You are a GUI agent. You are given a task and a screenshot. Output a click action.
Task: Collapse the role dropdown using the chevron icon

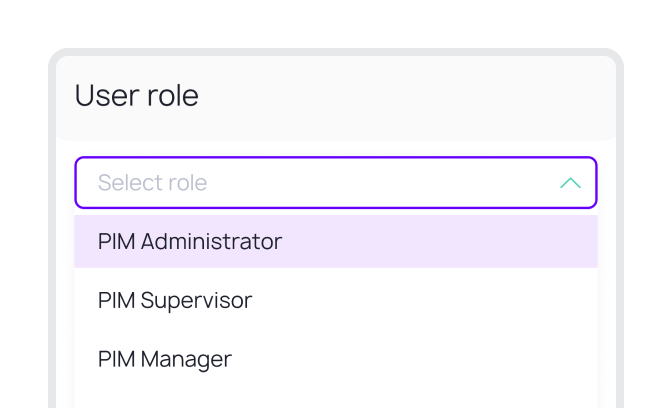point(570,183)
